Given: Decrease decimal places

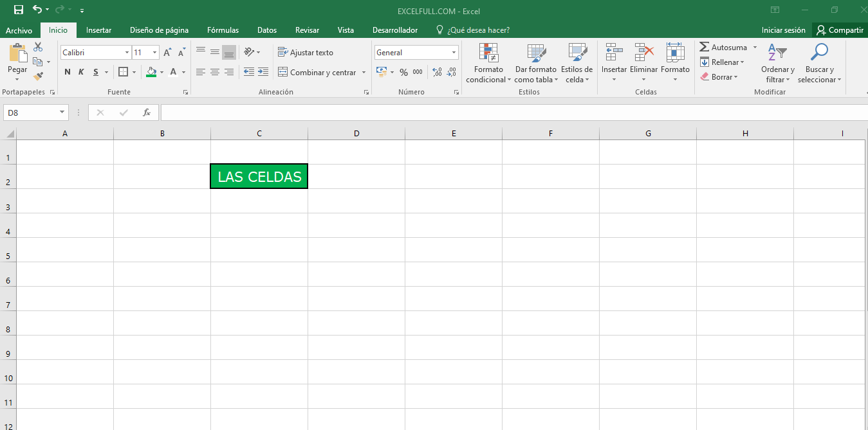Looking at the screenshot, I should click(452, 72).
